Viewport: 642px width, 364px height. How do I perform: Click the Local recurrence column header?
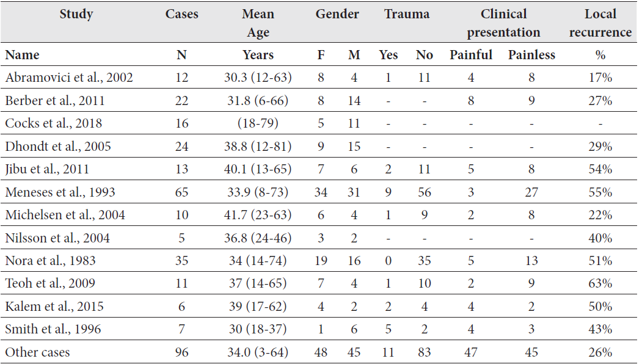[600, 23]
